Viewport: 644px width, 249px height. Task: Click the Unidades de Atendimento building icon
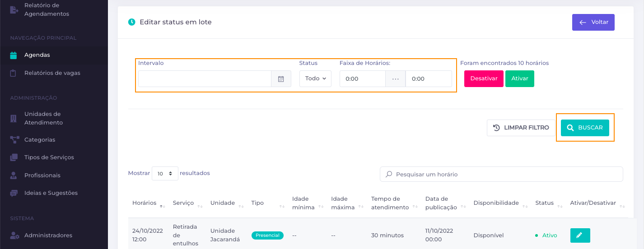point(14,118)
